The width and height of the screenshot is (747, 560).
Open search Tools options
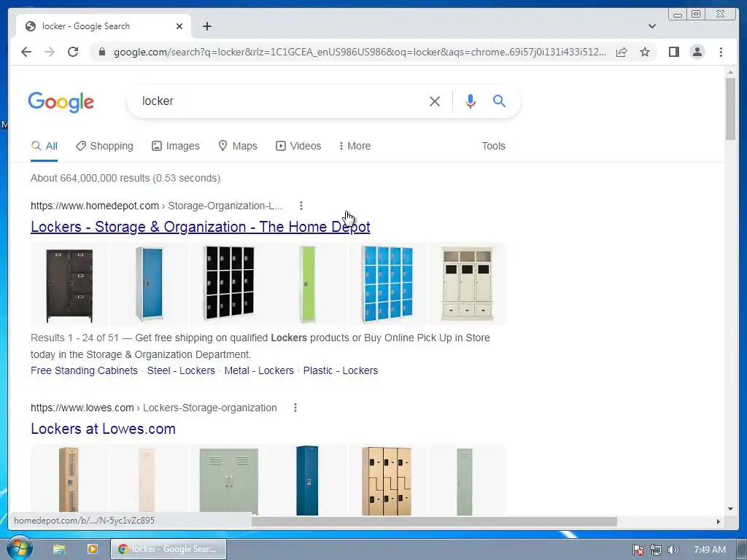493,146
